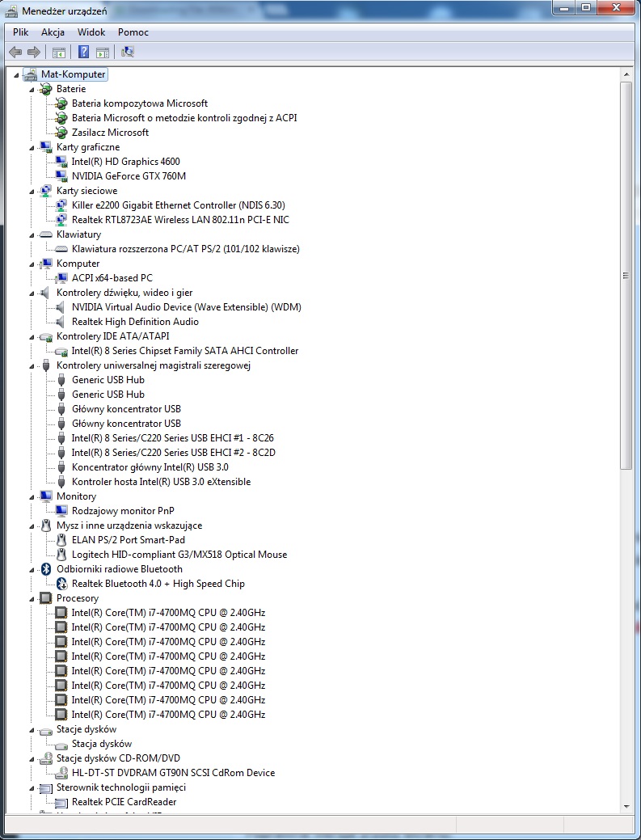Collapse the Karty graficzne category
641x840 pixels.
tap(32, 148)
